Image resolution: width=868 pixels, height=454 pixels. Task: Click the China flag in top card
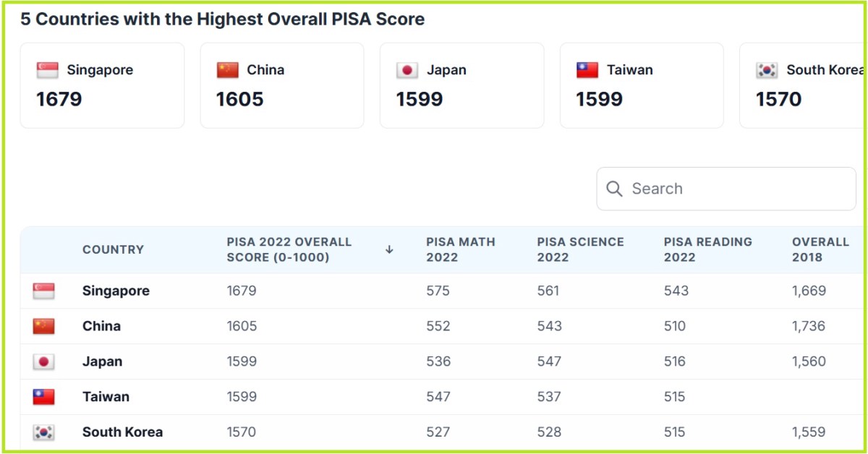point(227,70)
